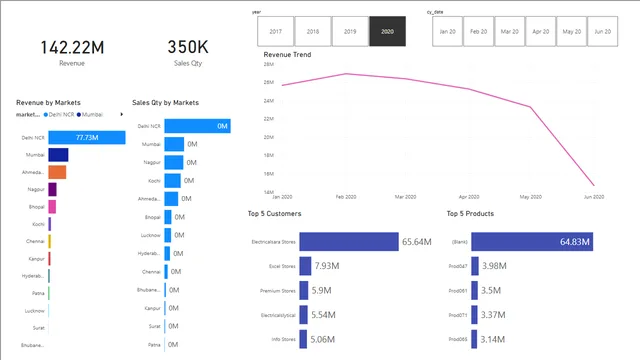
Task: Select Delhi NCR sales qty bar
Action: pyautogui.click(x=198, y=126)
